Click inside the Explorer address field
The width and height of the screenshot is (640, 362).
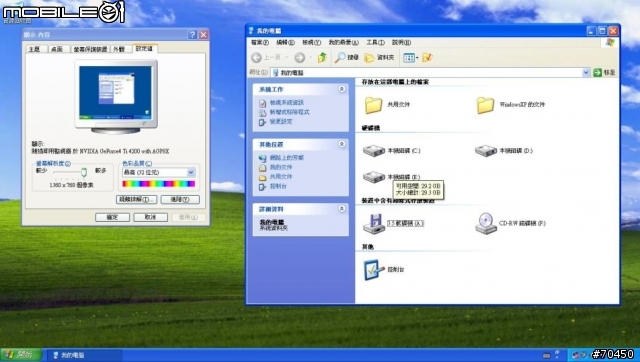[x=430, y=73]
